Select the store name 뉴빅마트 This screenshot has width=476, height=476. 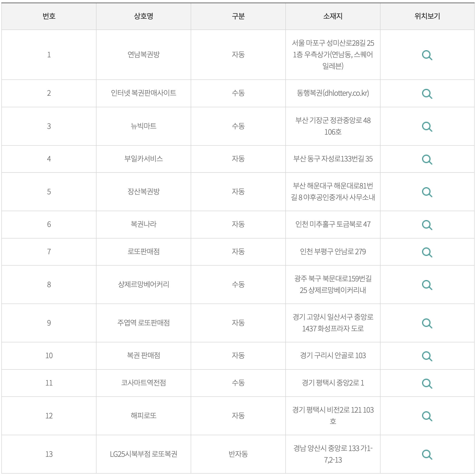[x=144, y=126]
